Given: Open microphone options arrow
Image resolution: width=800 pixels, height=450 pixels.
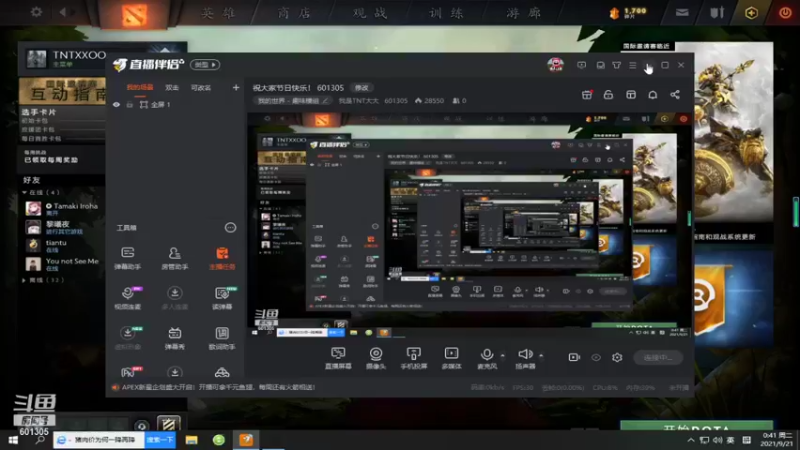Looking at the screenshot, I should point(503,355).
